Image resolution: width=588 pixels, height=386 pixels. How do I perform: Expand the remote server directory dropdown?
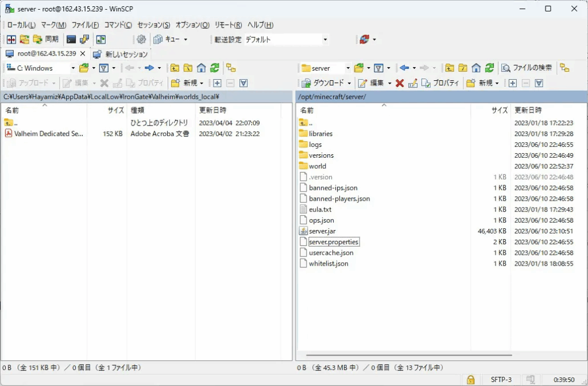coord(348,68)
